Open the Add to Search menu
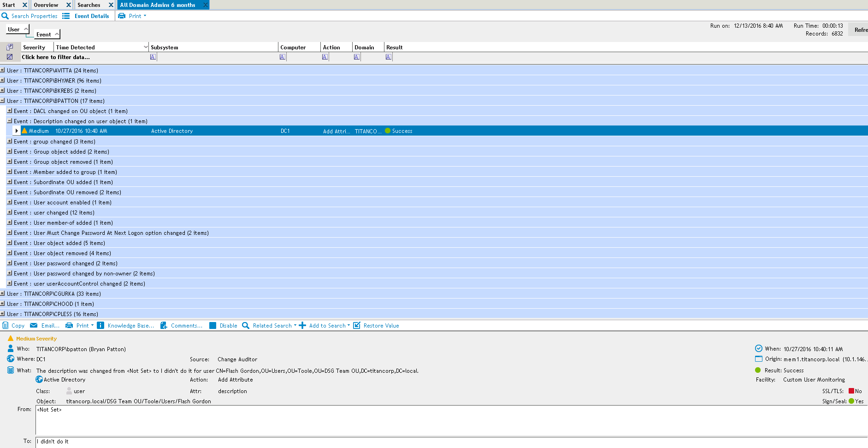 (327, 326)
